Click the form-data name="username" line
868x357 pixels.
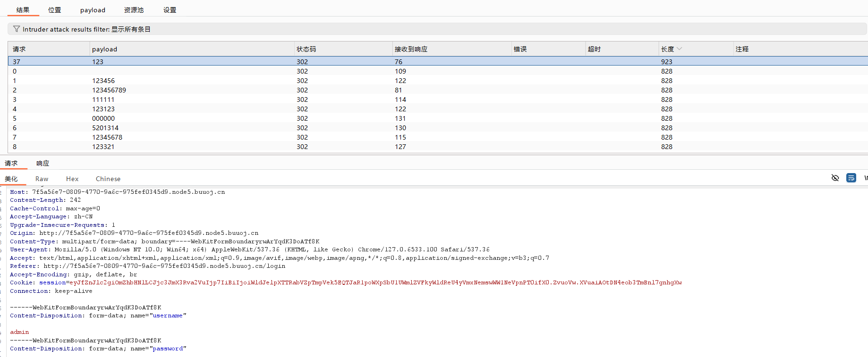(98, 315)
